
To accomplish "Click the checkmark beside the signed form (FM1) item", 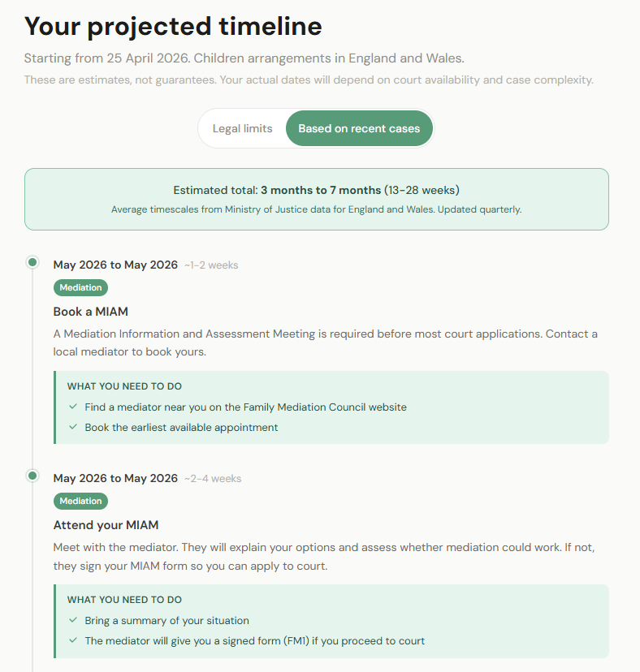I will [73, 640].
